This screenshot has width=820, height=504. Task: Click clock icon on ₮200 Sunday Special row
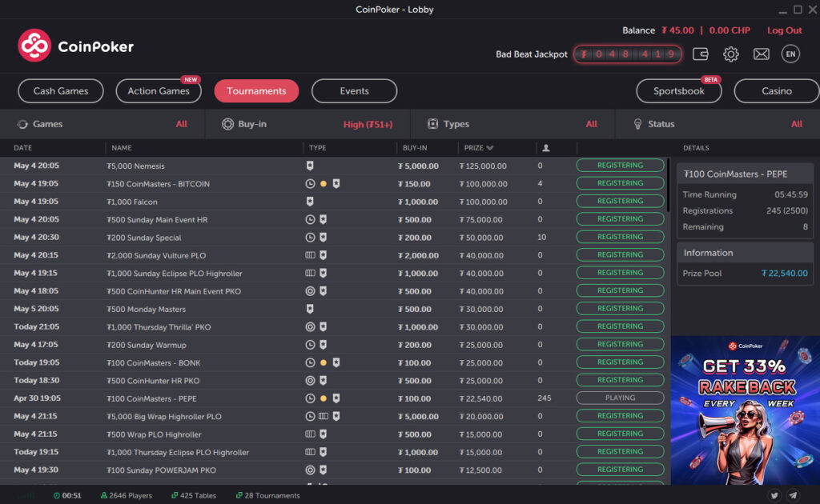coord(310,237)
